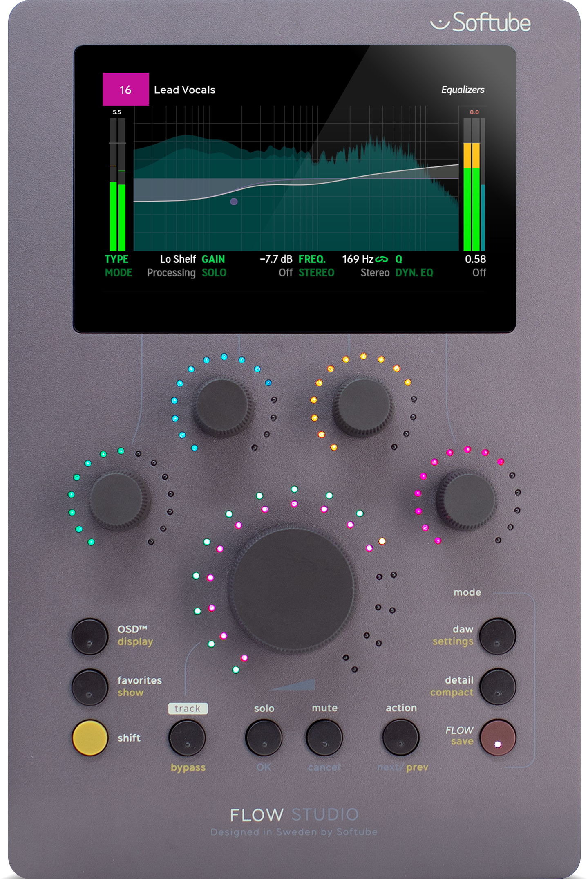Viewport: 588px width, 879px height.
Task: Click the magenta-ringed right knob
Action: coord(466,500)
